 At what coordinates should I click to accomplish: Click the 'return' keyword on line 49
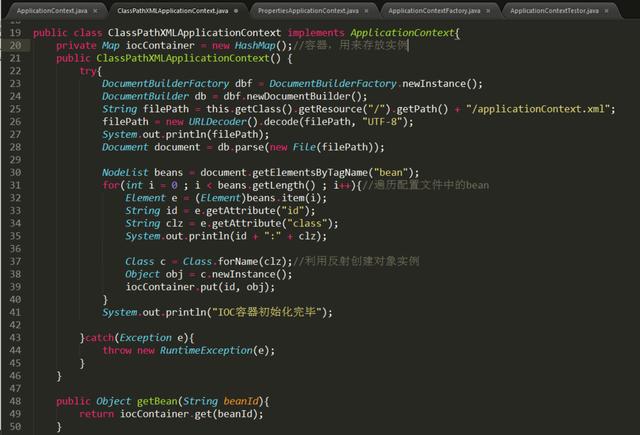96,414
